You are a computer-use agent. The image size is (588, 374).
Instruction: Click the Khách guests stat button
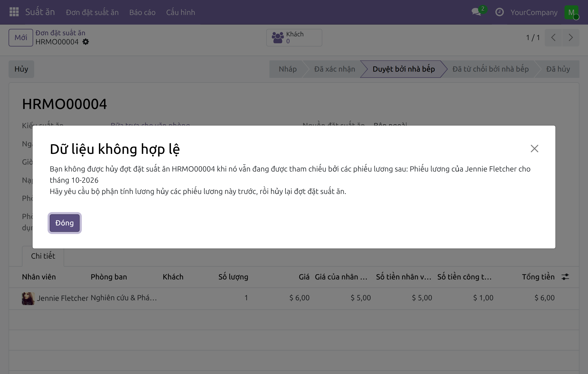294,38
